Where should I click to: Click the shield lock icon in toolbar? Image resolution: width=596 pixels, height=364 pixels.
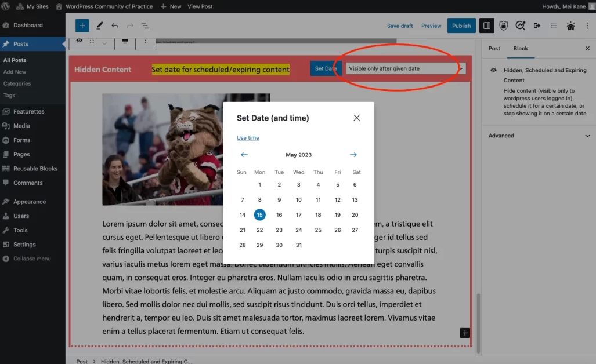[503, 26]
